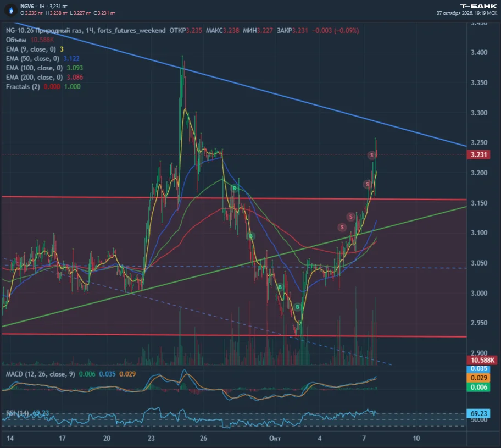Click the 'Fractals (2)' indicator legend

click(43, 87)
